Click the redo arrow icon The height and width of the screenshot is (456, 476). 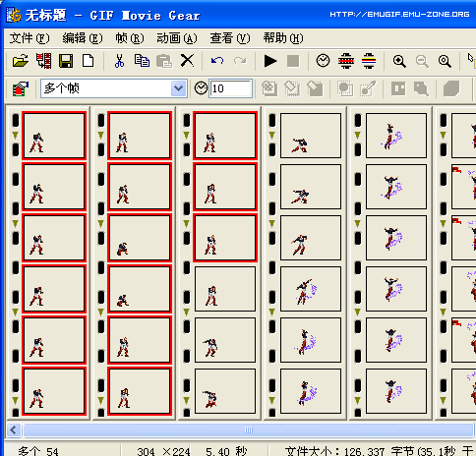pos(240,61)
